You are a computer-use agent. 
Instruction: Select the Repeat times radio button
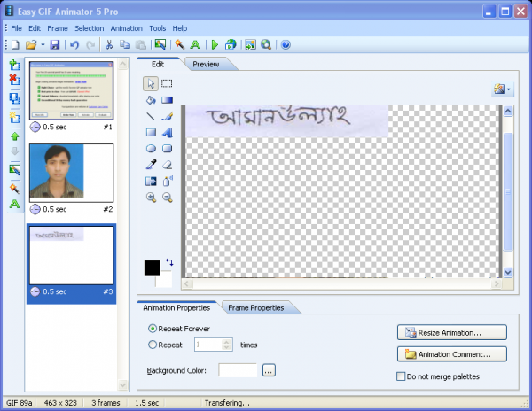pyautogui.click(x=153, y=345)
